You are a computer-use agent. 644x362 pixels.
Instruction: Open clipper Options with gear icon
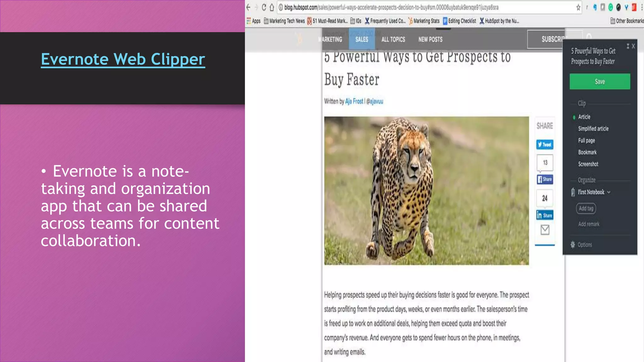581,244
